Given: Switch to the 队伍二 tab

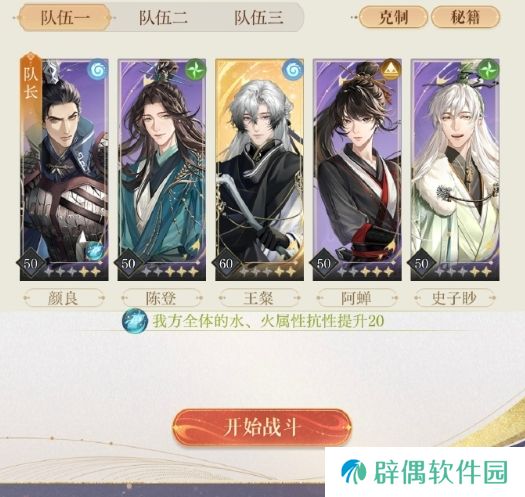Looking at the screenshot, I should pyautogui.click(x=163, y=17).
